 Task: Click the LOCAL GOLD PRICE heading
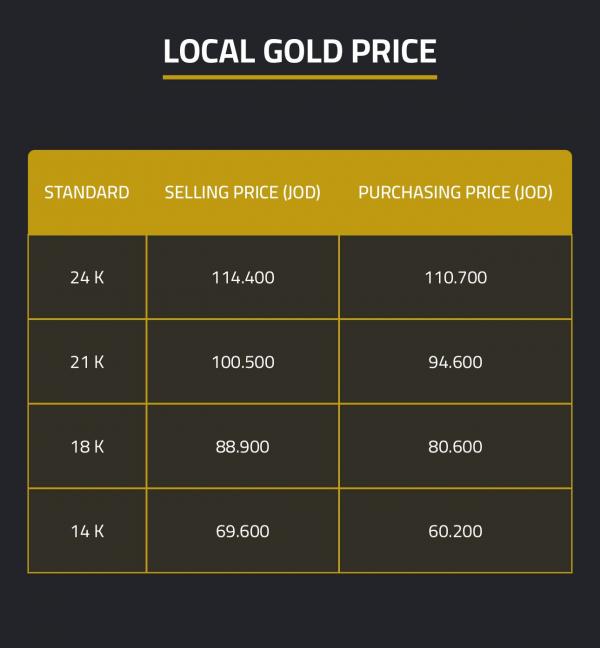300,51
